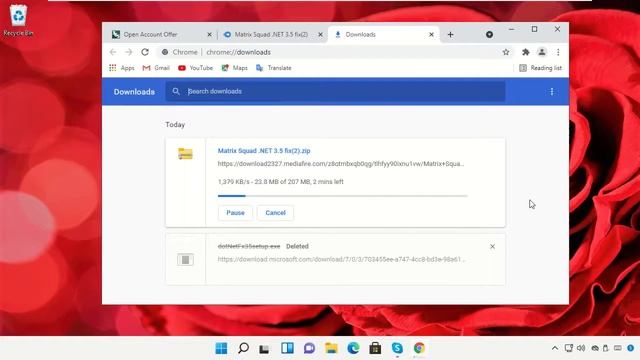Remove the deleted dotNetFx35setup.exe entry from the list
Image resolution: width=640 pixels, height=360 pixels.
[x=492, y=247]
